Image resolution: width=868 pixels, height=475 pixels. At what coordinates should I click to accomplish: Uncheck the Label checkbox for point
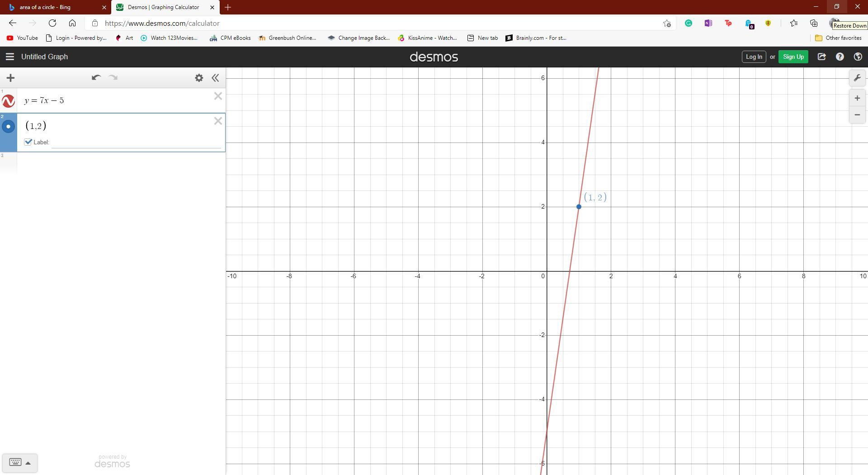(x=28, y=142)
